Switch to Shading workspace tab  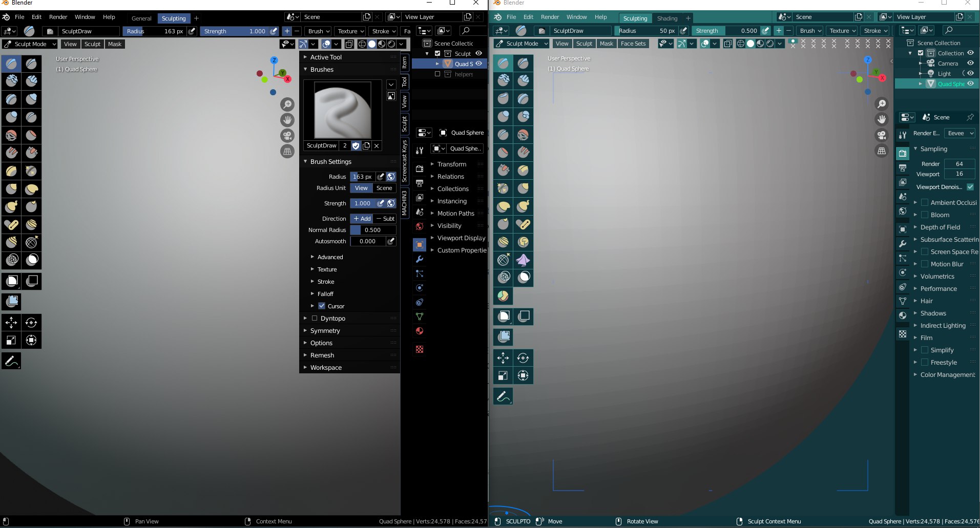coord(667,18)
